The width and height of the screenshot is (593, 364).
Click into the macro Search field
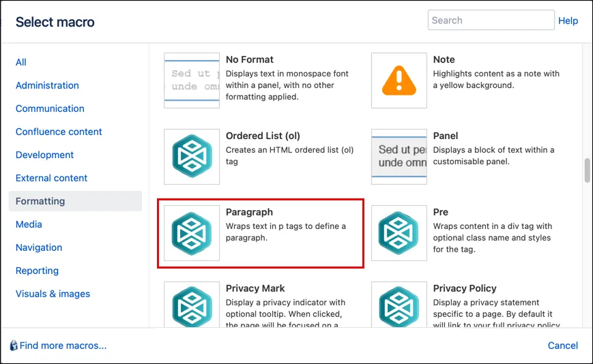point(491,20)
